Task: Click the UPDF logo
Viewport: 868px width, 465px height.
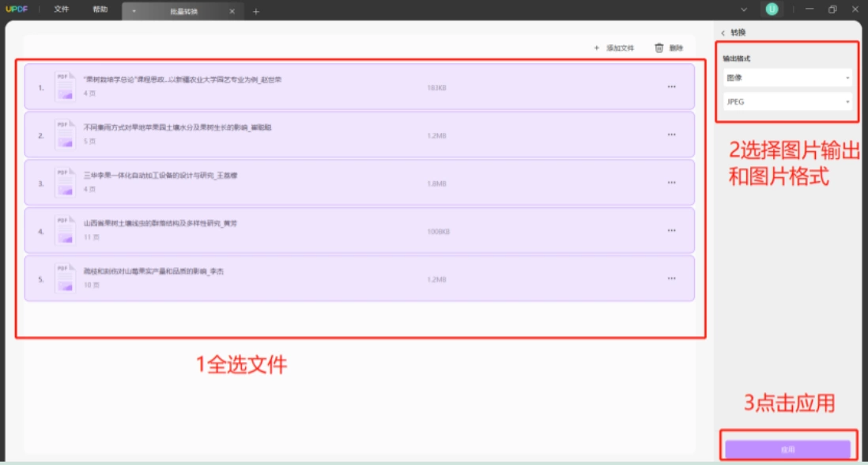Action: coord(17,9)
